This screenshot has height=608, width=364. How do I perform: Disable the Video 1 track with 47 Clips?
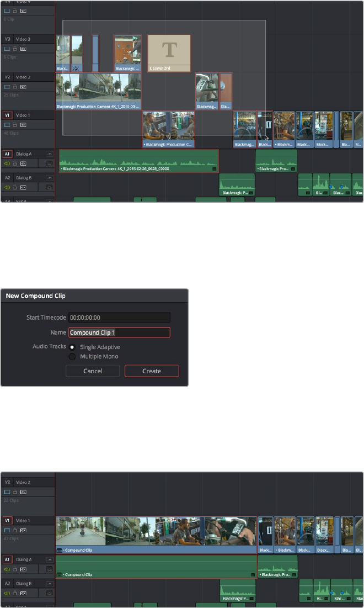7,530
